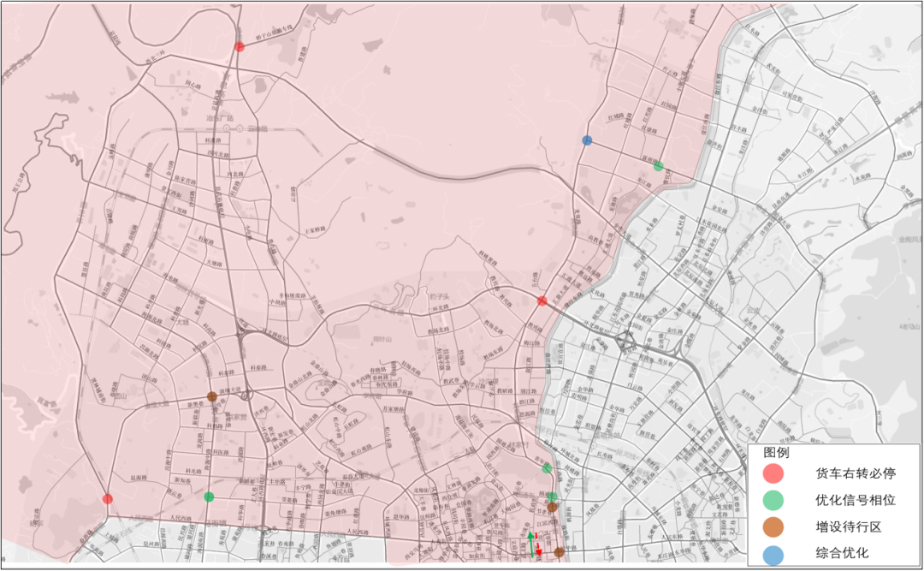
Task: Click the 图例 legend title
Action: pyautogui.click(x=775, y=452)
